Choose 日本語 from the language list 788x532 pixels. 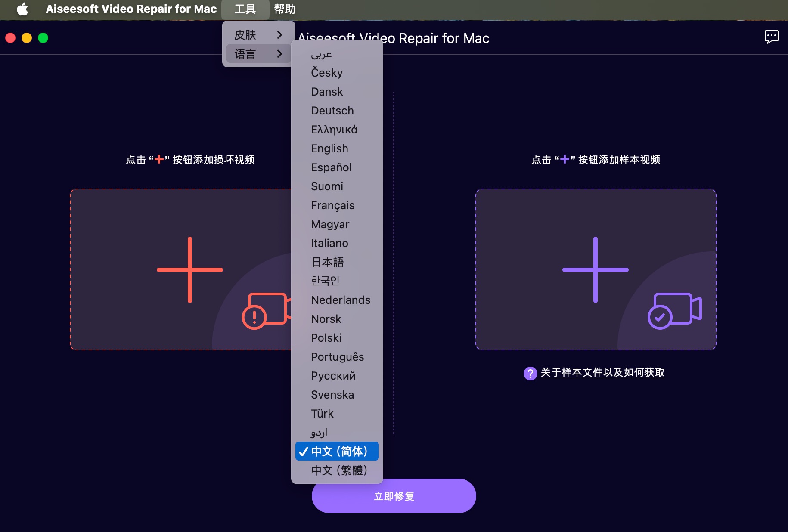pyautogui.click(x=327, y=262)
